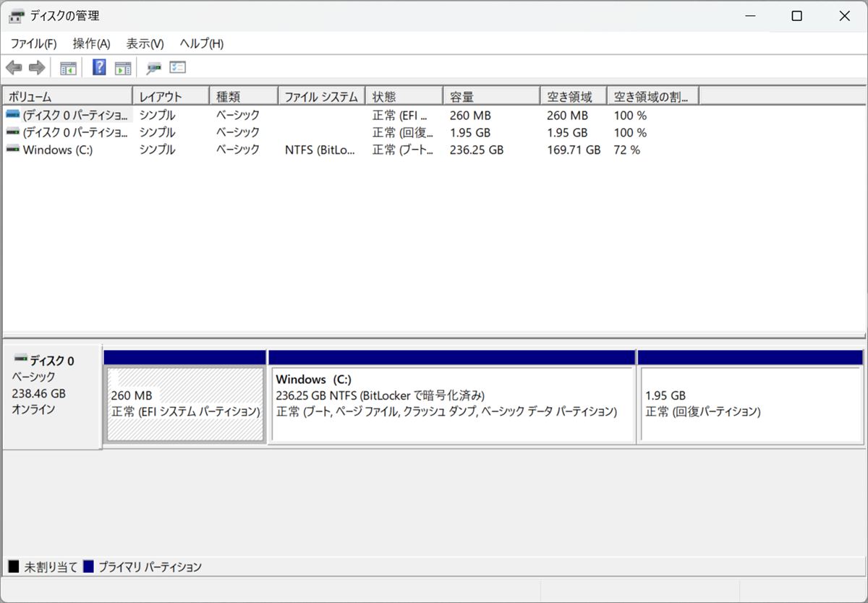This screenshot has width=868, height=603.
Task: Click the 238.46 GB disk size text
Action: (x=39, y=393)
